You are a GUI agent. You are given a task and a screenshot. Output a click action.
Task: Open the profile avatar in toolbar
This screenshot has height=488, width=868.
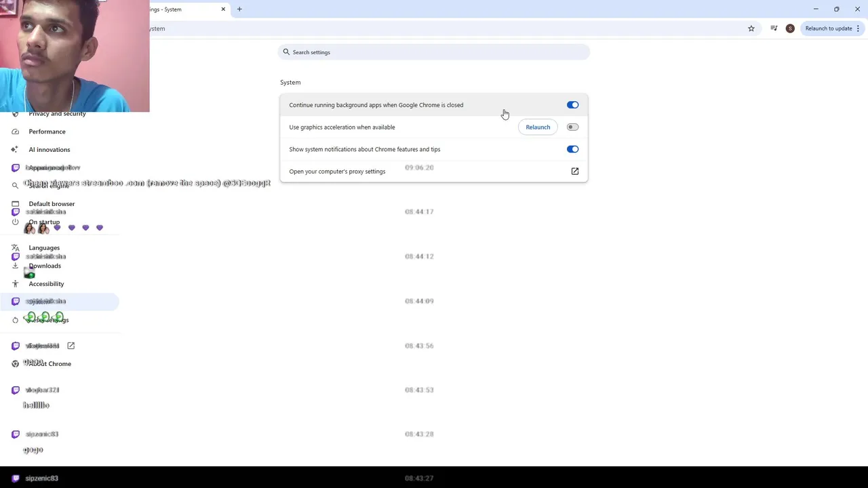point(790,28)
